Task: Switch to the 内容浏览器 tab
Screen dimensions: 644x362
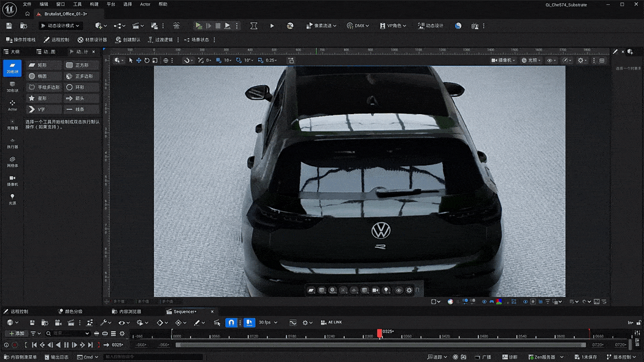Action: pos(127,312)
